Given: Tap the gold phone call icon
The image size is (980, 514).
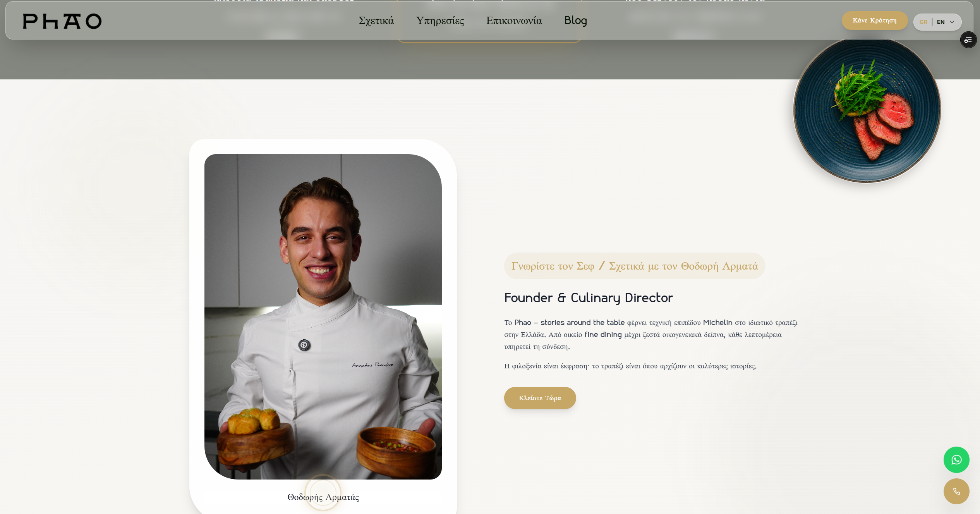Looking at the screenshot, I should coord(956,492).
